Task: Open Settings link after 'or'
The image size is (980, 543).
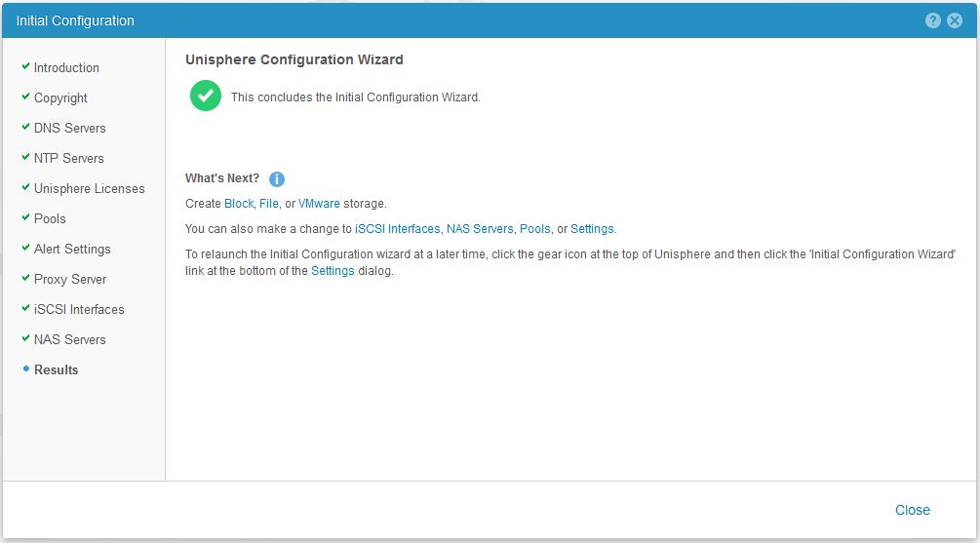Action: click(593, 229)
